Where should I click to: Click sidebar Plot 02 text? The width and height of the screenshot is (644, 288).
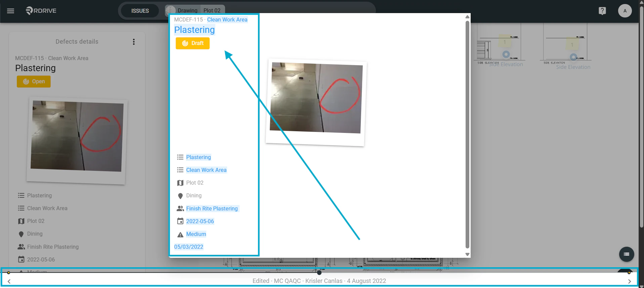36,221
